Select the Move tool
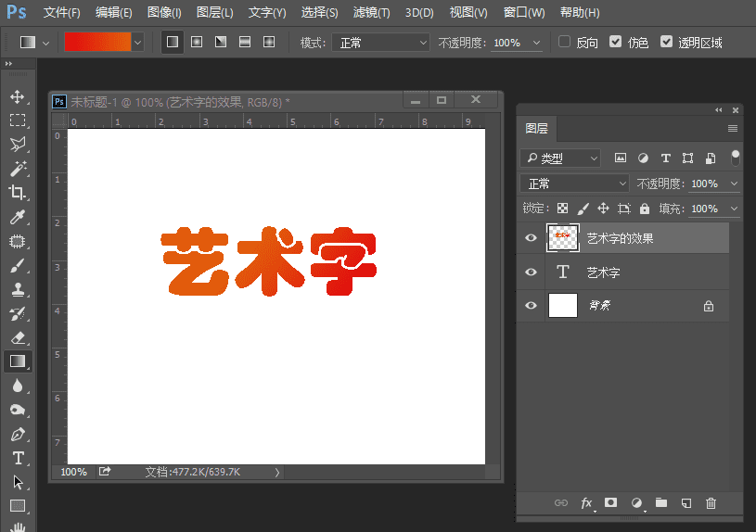This screenshot has width=756, height=532. (x=18, y=97)
